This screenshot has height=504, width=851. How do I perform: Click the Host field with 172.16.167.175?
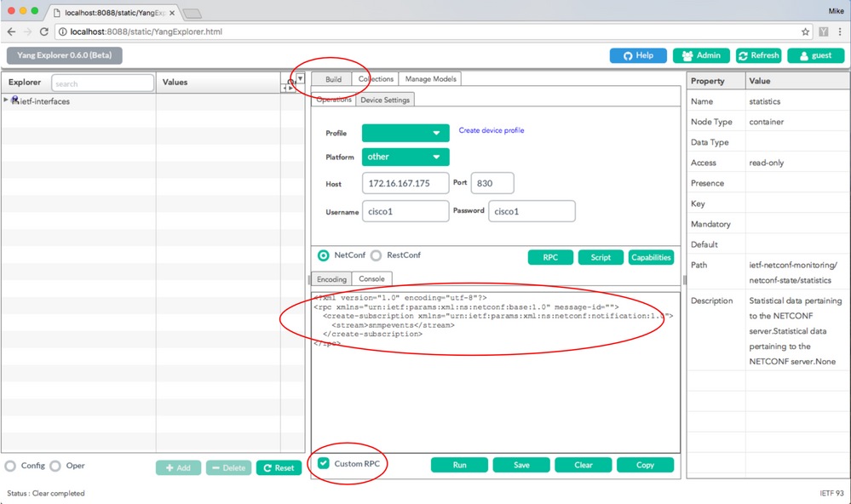point(405,183)
